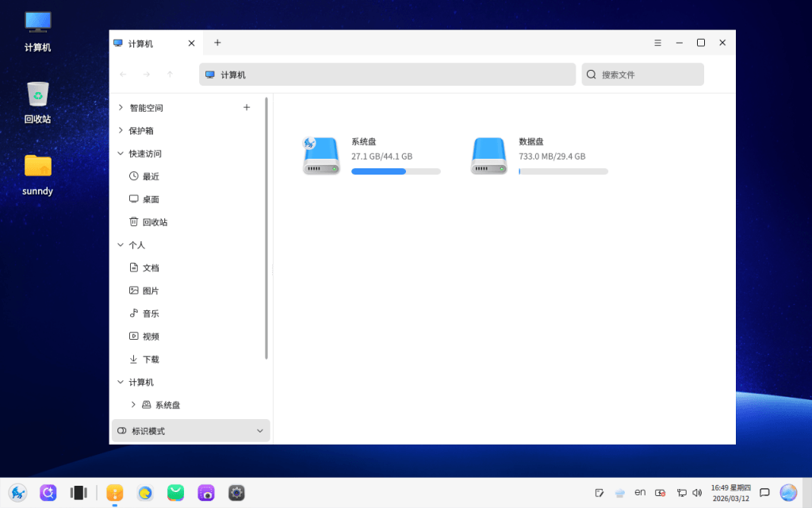
Task: Click the 计算机 tab title
Action: click(140, 44)
